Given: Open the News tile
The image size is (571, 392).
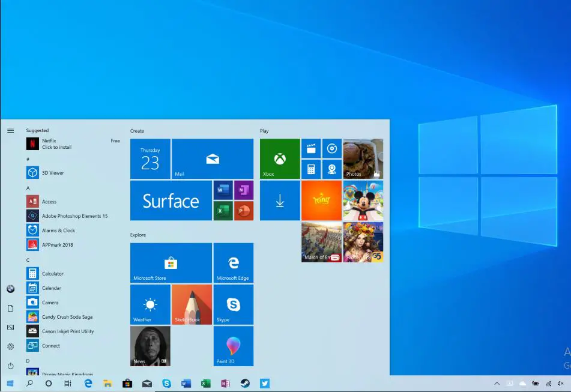Looking at the screenshot, I should [x=150, y=346].
